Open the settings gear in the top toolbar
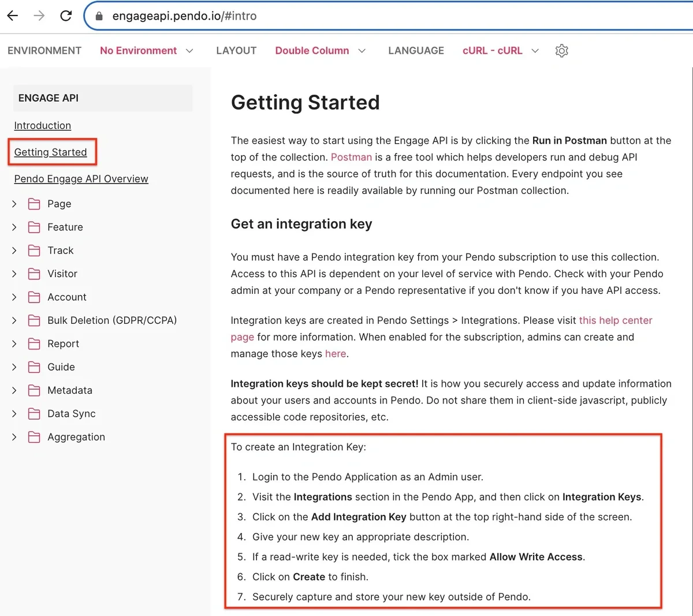 point(561,51)
